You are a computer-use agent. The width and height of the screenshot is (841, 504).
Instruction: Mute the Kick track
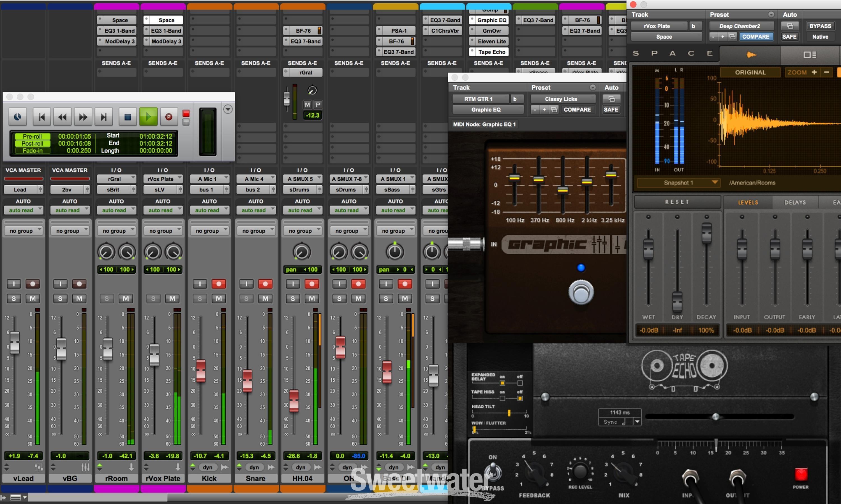pos(219,298)
